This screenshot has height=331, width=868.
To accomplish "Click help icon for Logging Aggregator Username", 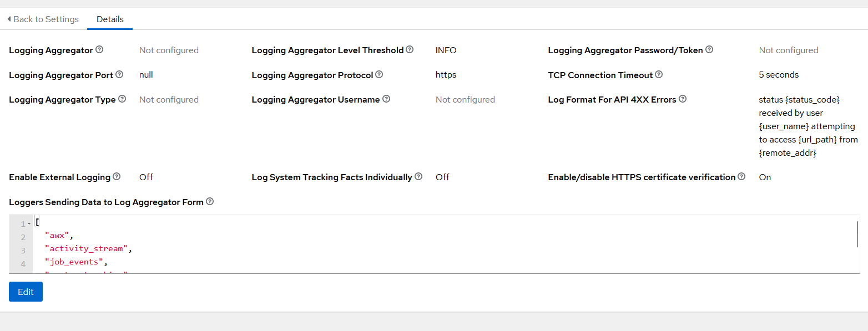I will 386,99.
